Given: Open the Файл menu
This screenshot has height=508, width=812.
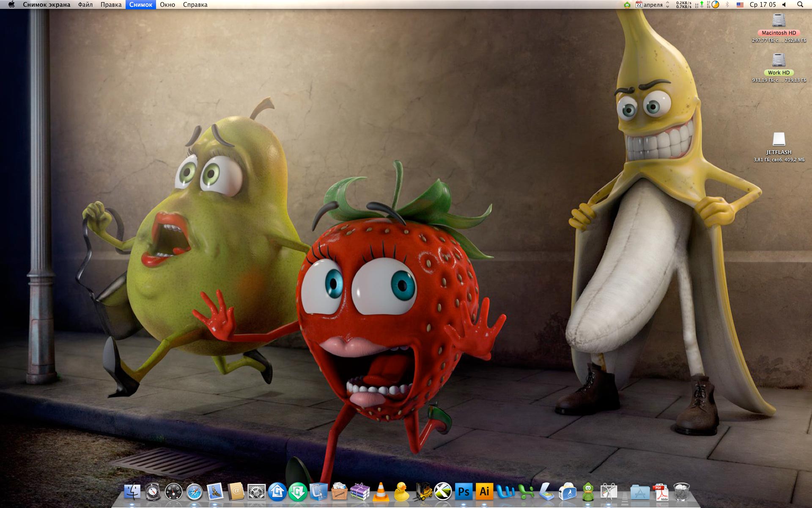Looking at the screenshot, I should pyautogui.click(x=85, y=5).
